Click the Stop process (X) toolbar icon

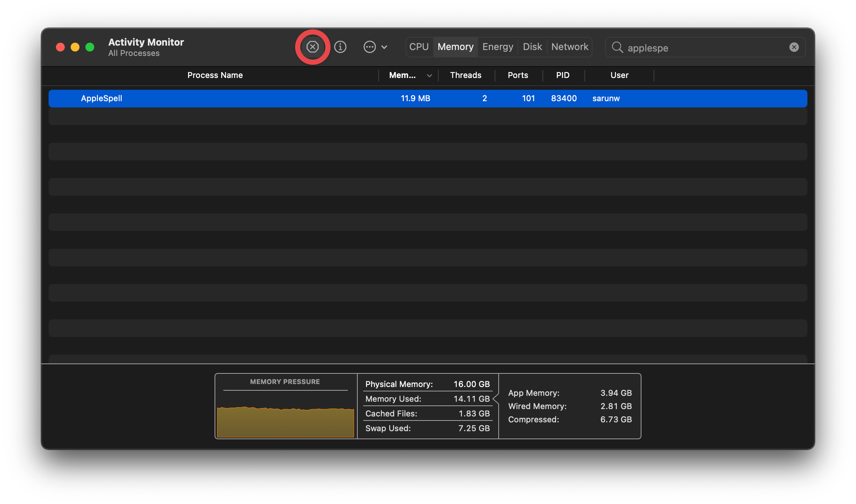point(312,47)
